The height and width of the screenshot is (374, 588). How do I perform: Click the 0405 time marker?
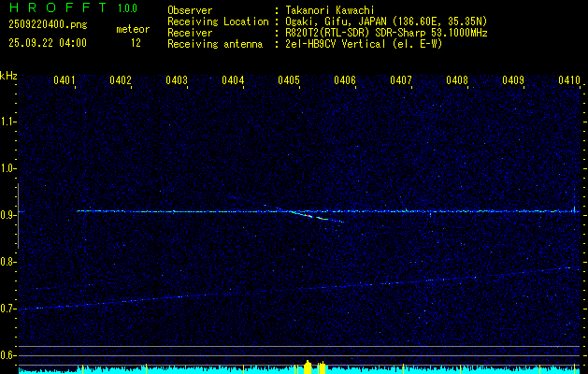(x=289, y=81)
